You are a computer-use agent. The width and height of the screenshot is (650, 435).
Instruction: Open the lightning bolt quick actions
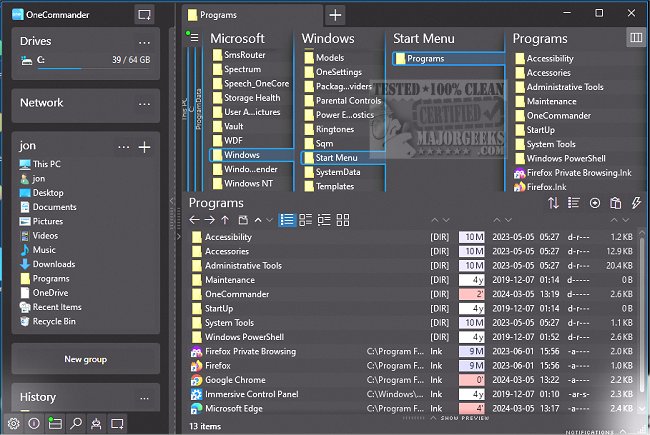click(x=636, y=203)
